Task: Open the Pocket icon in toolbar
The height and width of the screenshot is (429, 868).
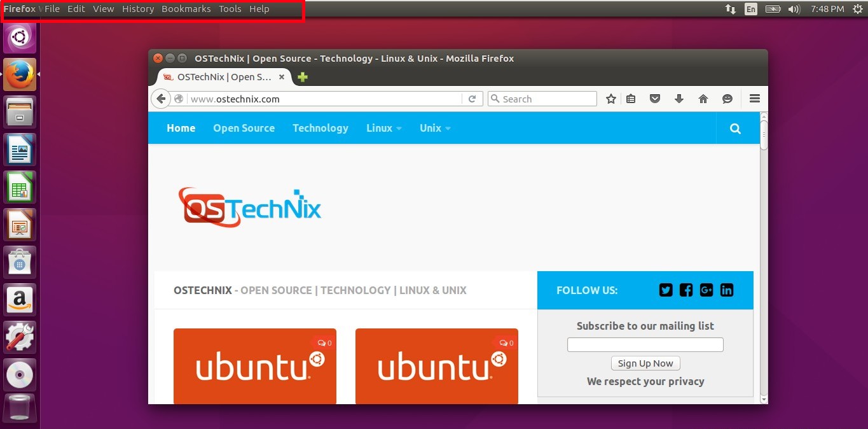Action: 655,99
